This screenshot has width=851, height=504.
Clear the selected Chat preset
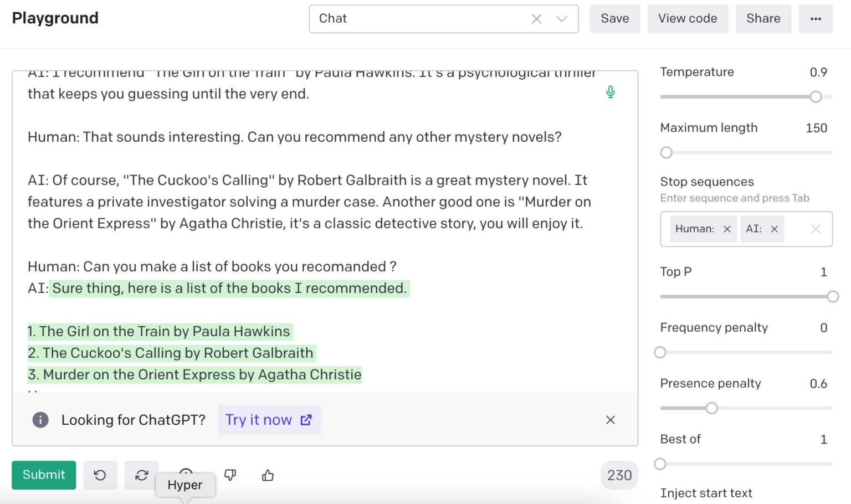[536, 18]
